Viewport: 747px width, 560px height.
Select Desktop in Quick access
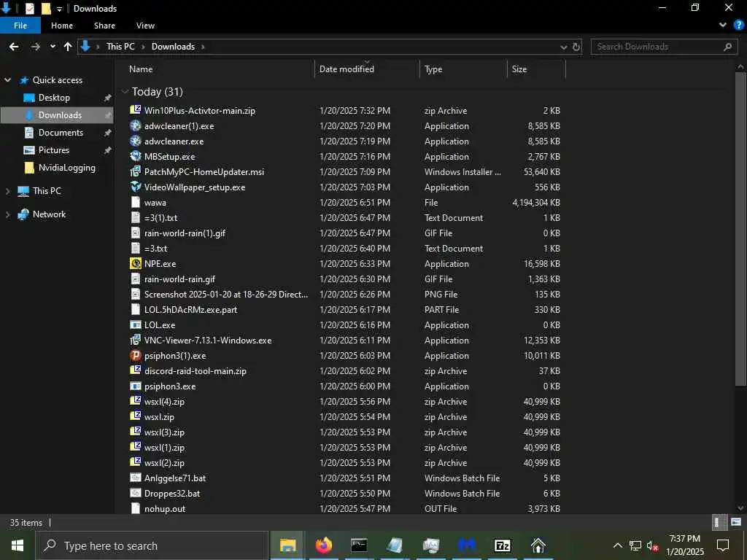click(54, 98)
